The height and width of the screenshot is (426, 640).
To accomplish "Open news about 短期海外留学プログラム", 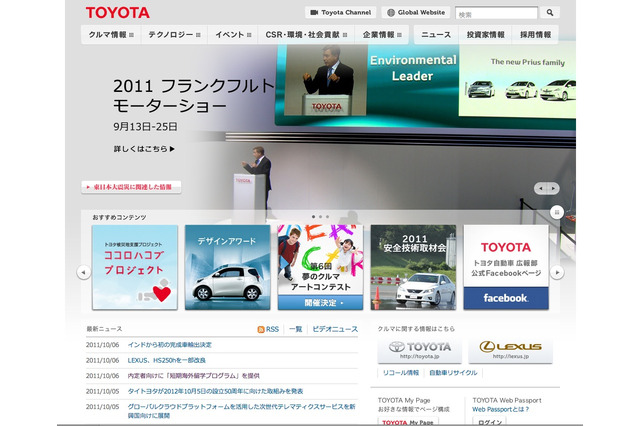I will coord(193,376).
